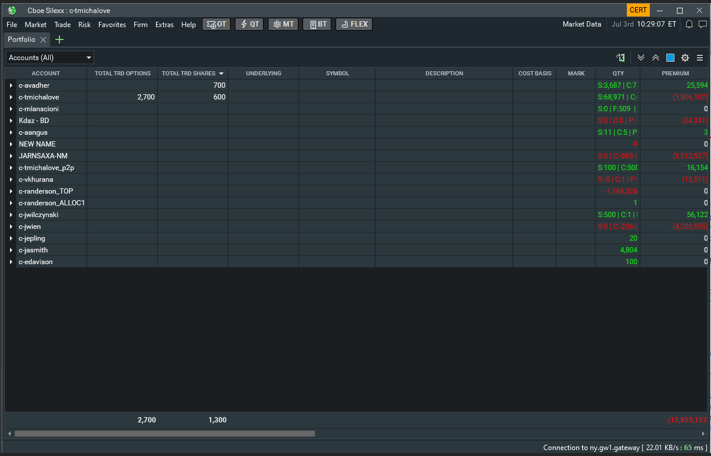
Task: Click the Excel export icon
Action: click(620, 58)
